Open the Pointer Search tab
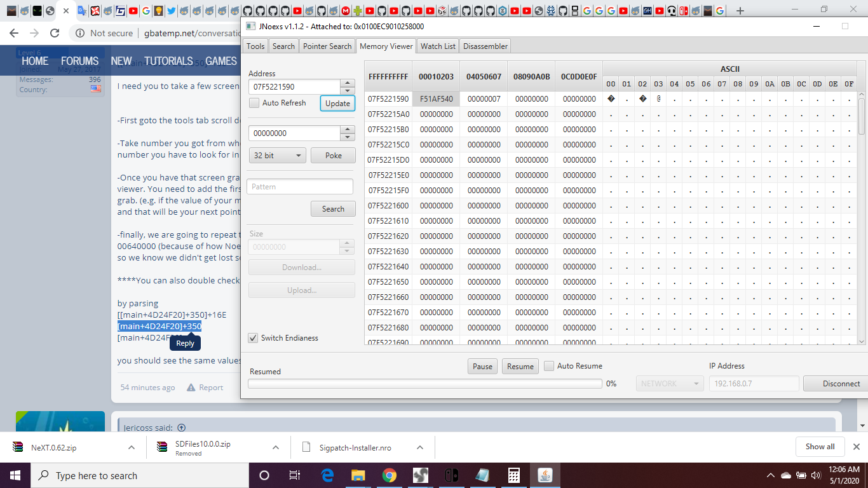This screenshot has height=488, width=868. point(327,46)
